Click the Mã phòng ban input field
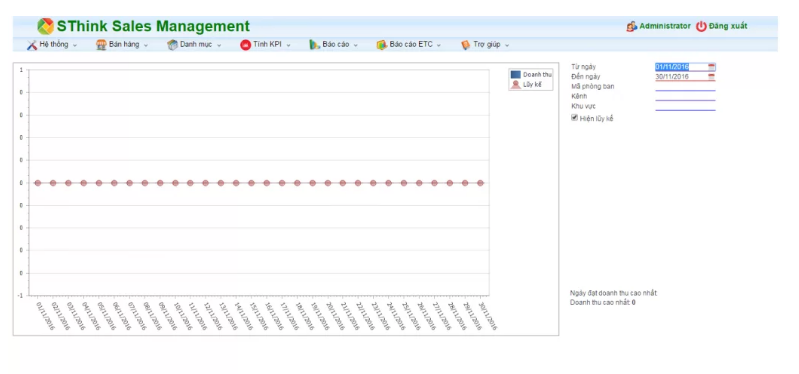Image resolution: width=799 pixels, height=374 pixels. click(x=685, y=87)
